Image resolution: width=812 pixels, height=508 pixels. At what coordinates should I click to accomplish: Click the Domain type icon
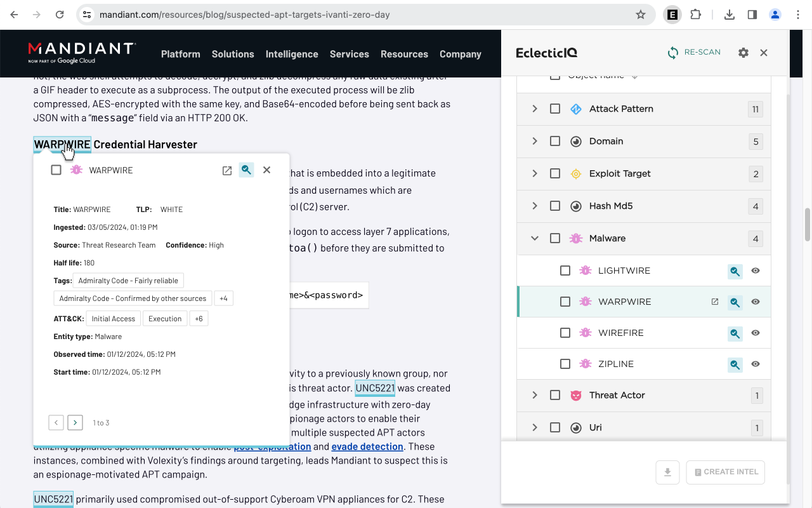coord(576,142)
